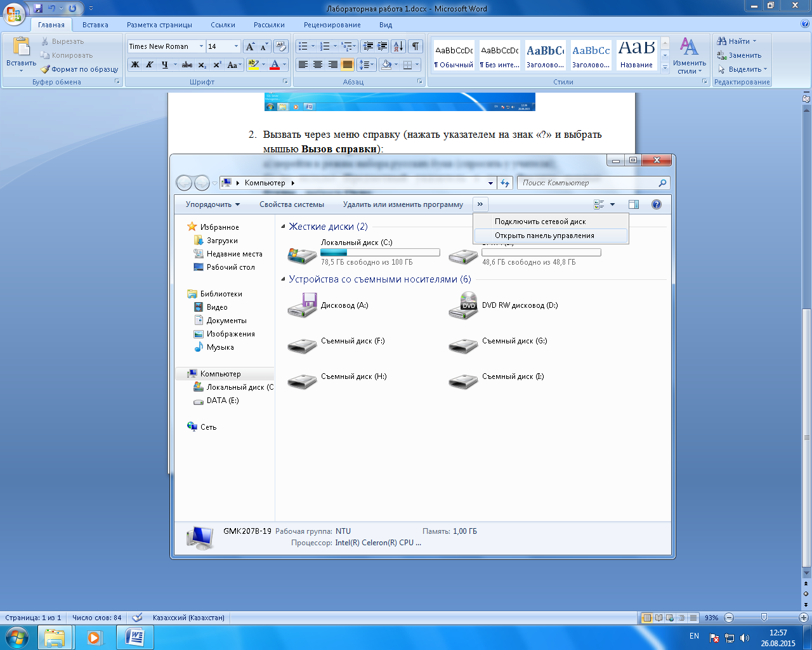Undo last action in Quick Access toolbar
The width and height of the screenshot is (812, 650).
[52, 8]
